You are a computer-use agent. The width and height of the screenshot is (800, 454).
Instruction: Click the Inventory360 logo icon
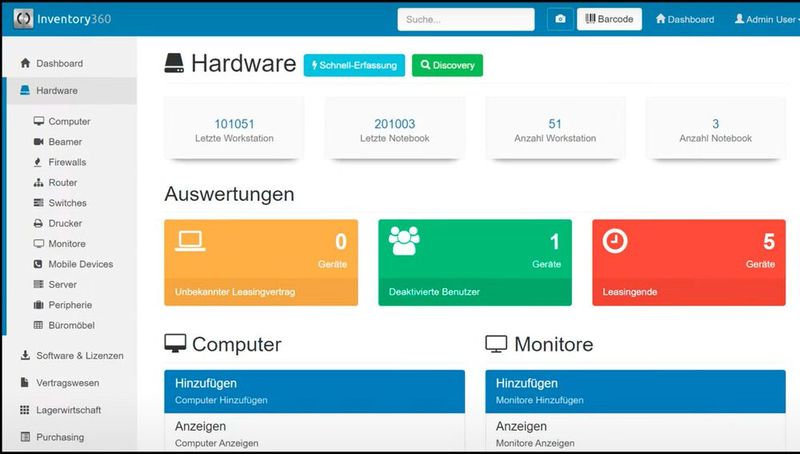[x=23, y=19]
